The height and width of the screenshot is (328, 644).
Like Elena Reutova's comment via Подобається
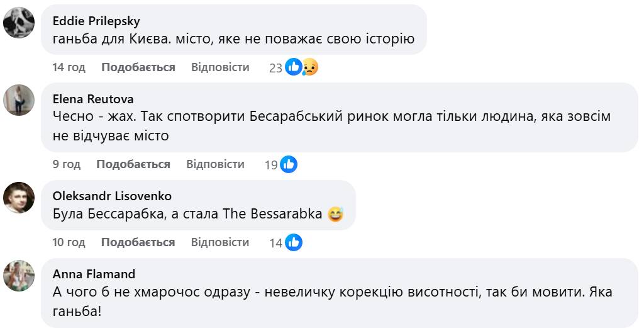tap(133, 164)
